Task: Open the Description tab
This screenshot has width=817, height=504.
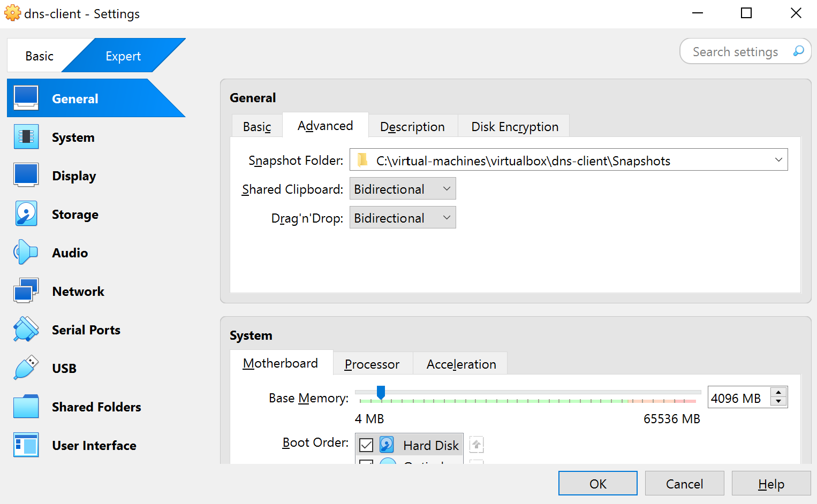Action: pos(412,126)
